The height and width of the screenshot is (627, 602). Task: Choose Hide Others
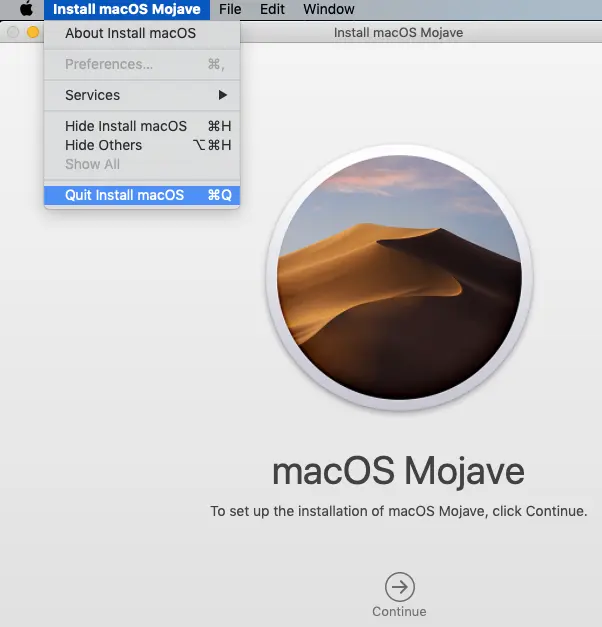pos(142,145)
